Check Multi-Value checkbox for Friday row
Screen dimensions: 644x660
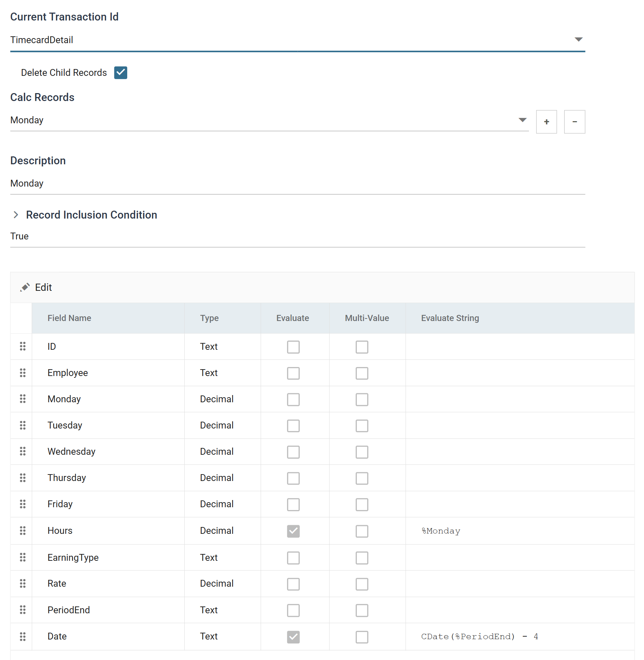coord(362,505)
